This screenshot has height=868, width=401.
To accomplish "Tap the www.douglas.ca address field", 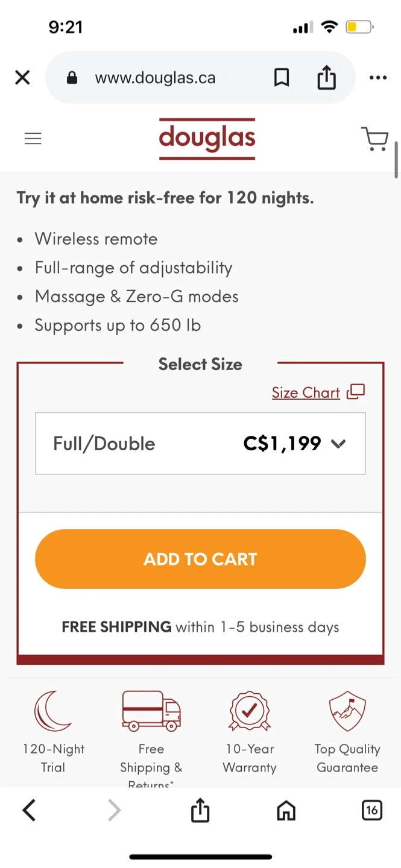I will [155, 78].
